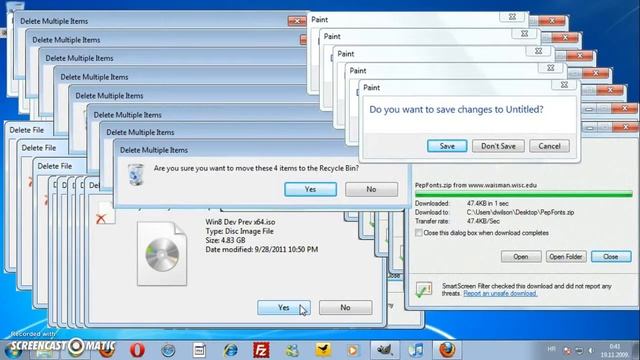Click No in Delete Multiple Items dialog
Image resolution: width=640 pixels, height=360 pixels.
coord(371,189)
